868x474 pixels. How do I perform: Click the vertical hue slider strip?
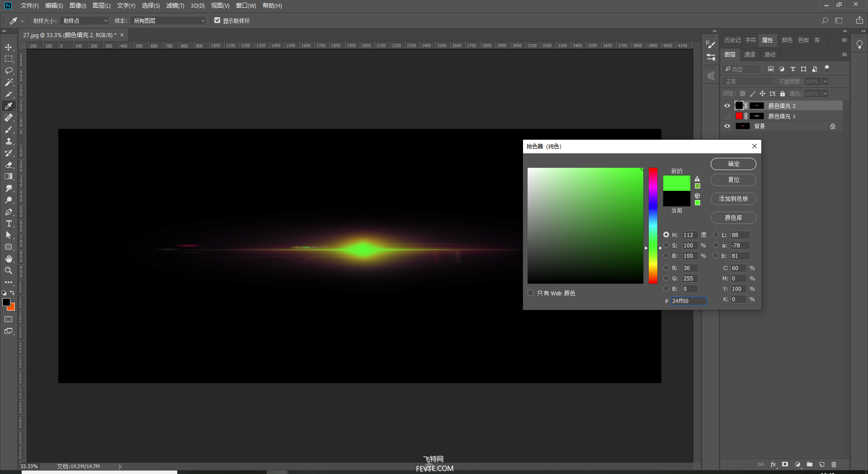click(x=653, y=226)
